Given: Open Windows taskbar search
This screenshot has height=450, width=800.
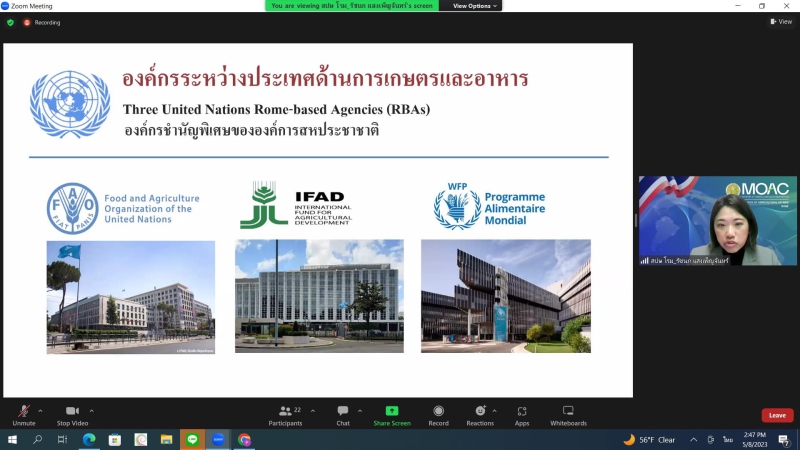Looking at the screenshot, I should [37, 439].
